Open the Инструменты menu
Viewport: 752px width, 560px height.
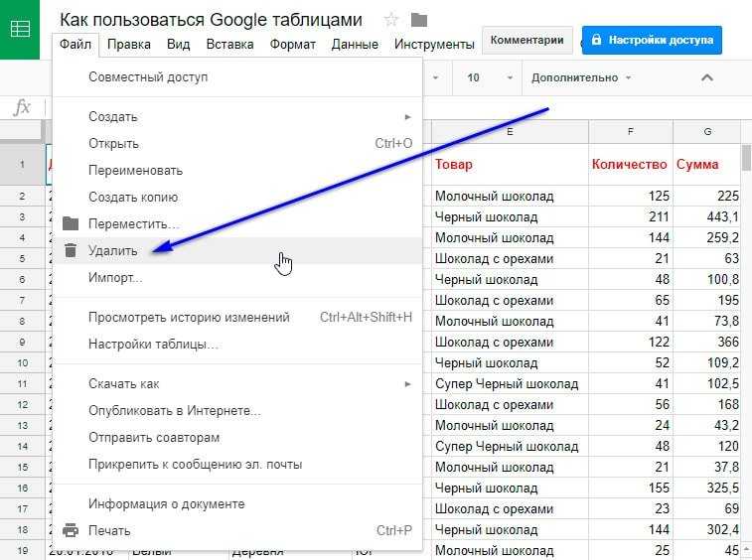point(434,44)
